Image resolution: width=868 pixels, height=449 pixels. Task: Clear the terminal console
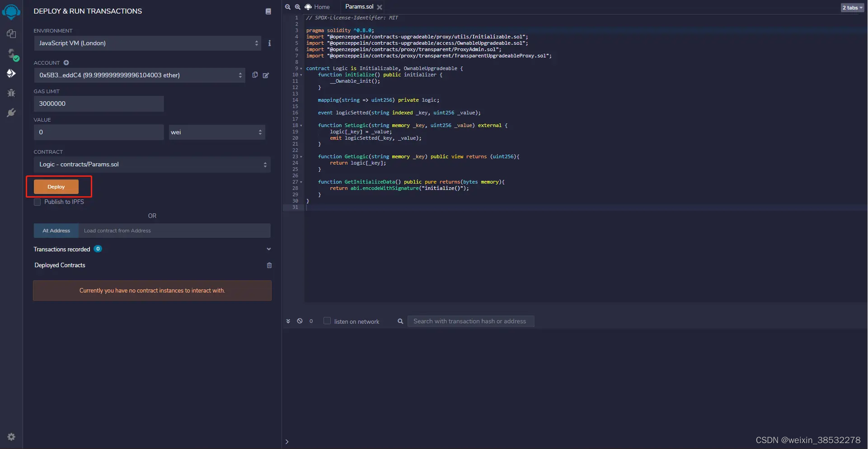click(x=300, y=321)
